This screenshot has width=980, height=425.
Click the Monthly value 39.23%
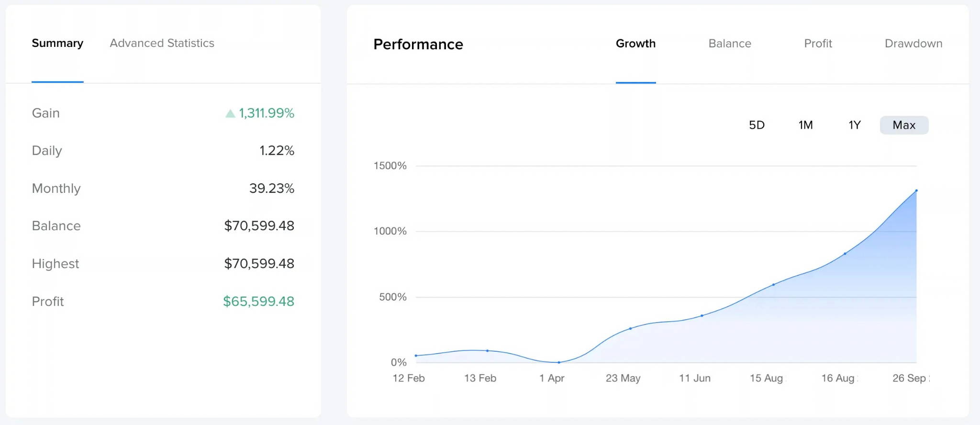pos(271,188)
